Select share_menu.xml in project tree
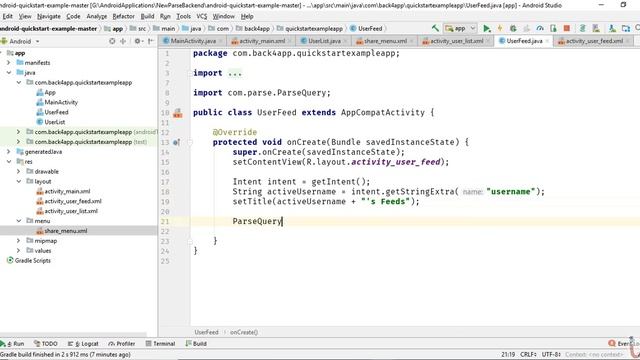Image resolution: width=640 pixels, height=360 pixels. click(62, 231)
